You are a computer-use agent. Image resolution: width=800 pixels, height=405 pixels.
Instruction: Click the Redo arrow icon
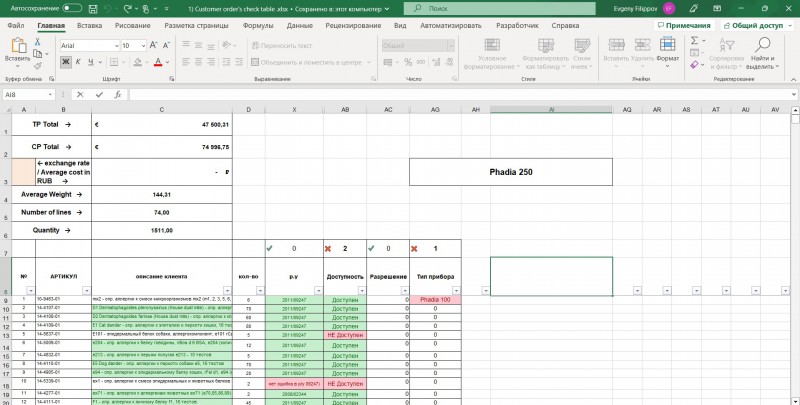pos(127,9)
